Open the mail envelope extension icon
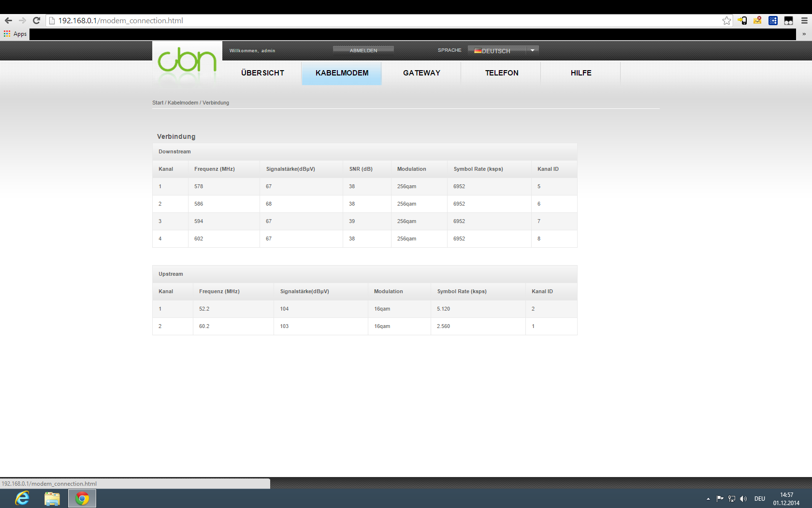 point(757,20)
